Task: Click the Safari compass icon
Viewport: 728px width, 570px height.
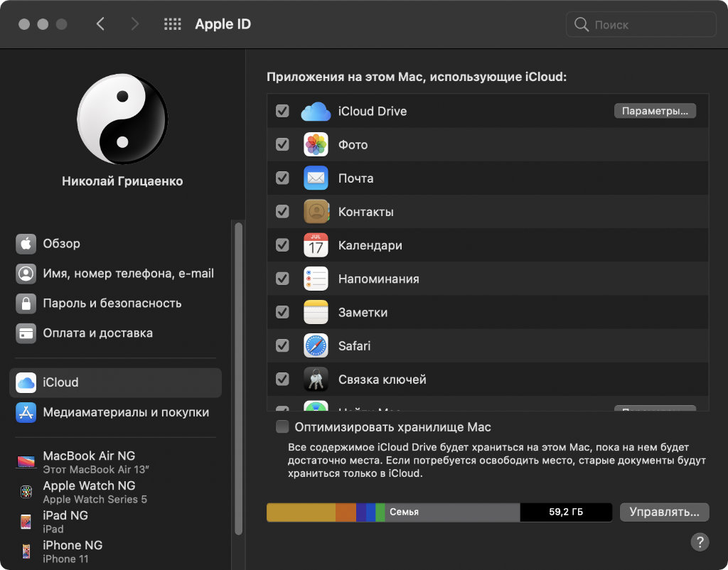Action: [316, 346]
